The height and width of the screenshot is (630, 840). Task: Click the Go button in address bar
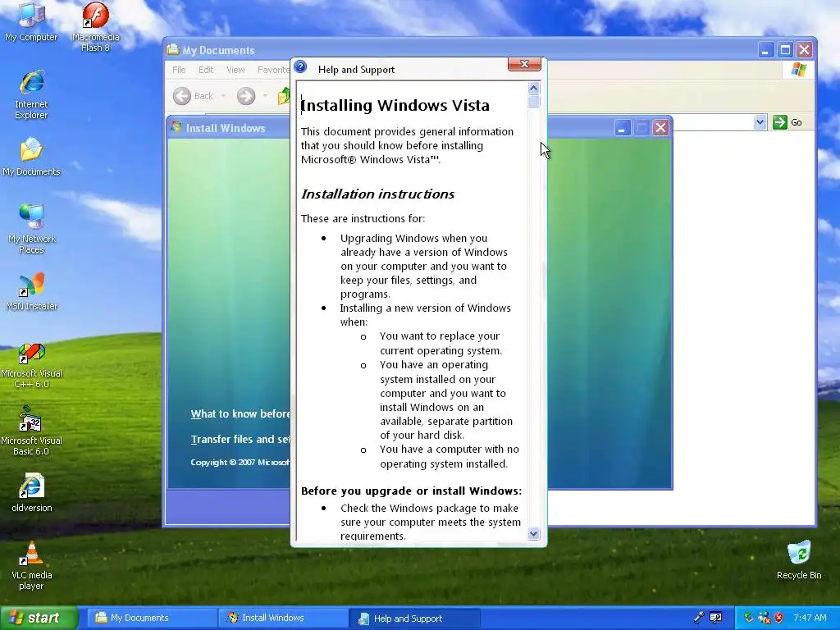coord(787,122)
